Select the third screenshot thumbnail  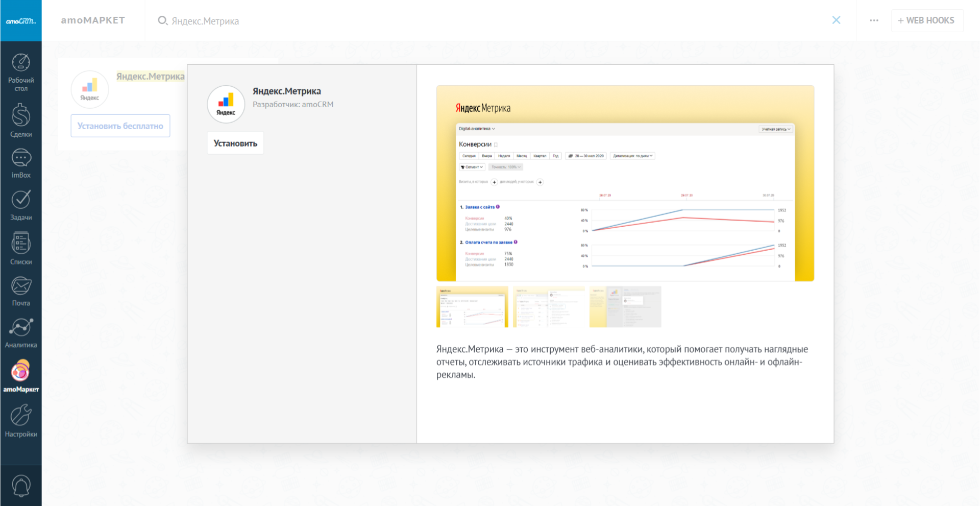pos(625,307)
